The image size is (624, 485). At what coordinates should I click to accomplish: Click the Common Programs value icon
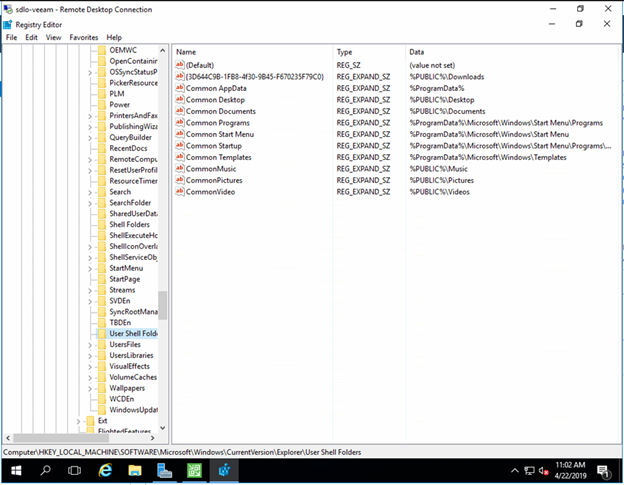(180, 123)
